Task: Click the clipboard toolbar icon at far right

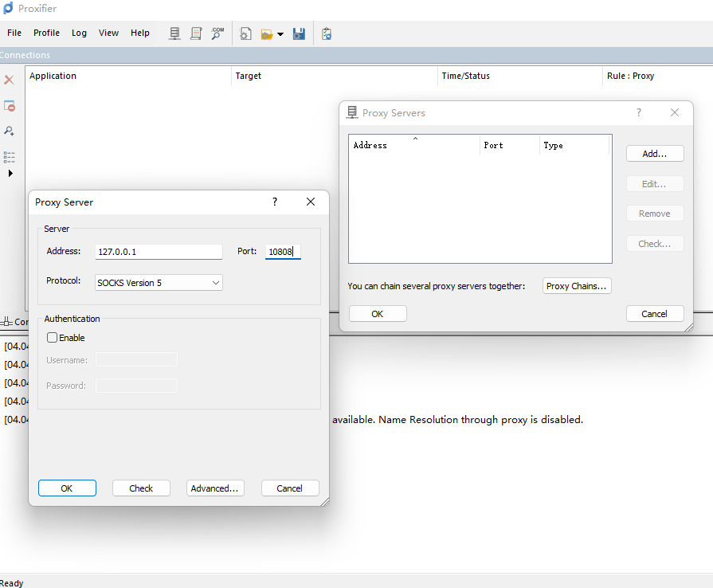Action: pos(327,33)
